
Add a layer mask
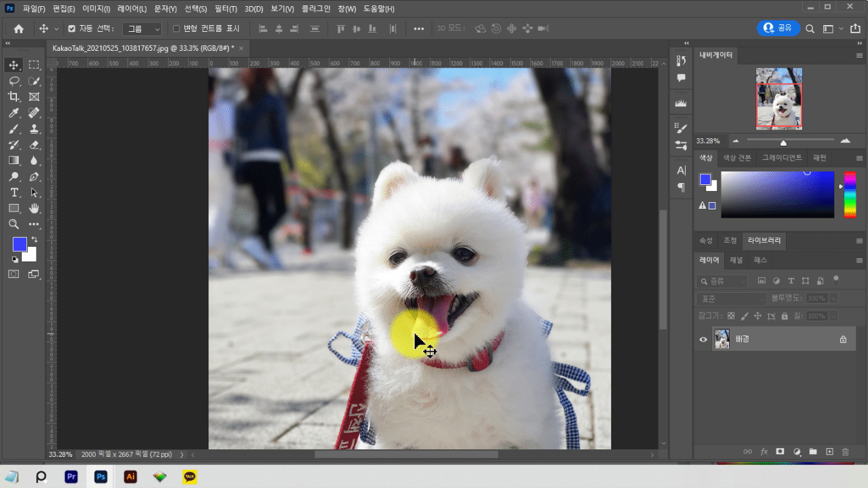[780, 451]
